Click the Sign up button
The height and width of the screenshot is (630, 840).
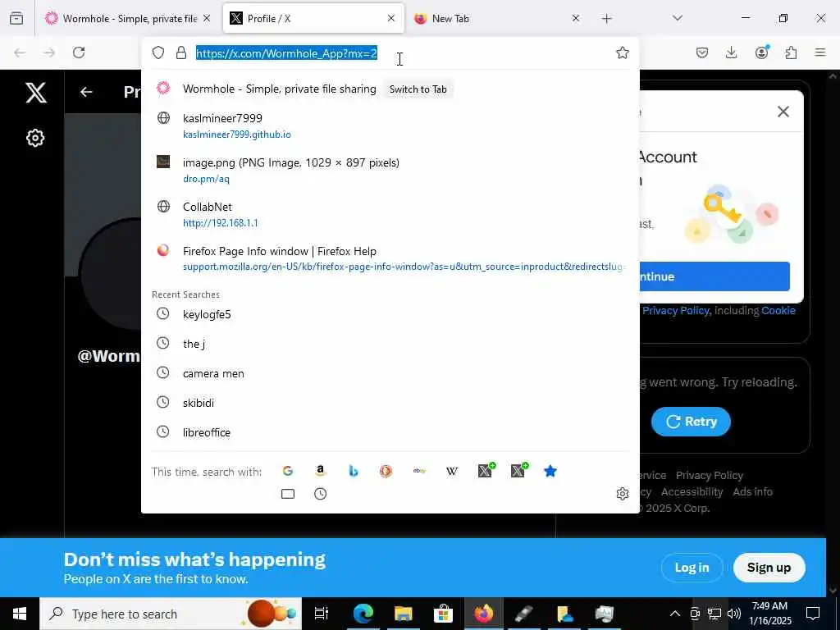tap(769, 568)
